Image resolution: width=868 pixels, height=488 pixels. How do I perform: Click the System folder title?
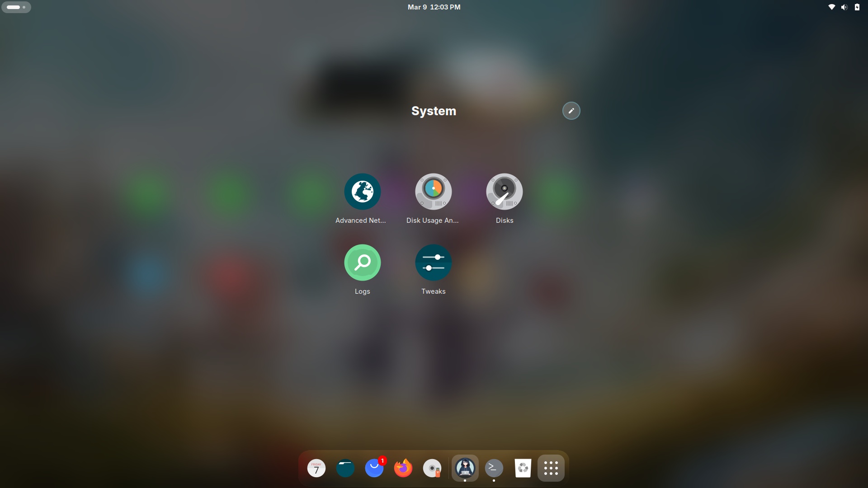point(434,111)
